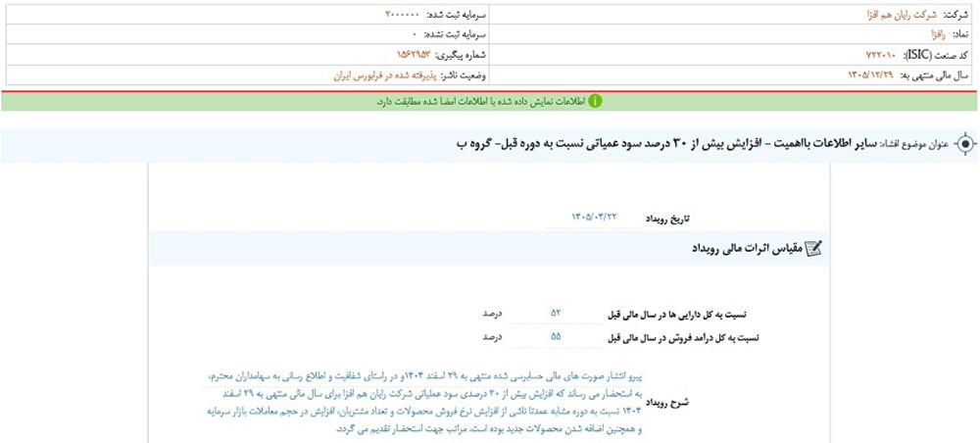
Task: Click the green info icon in the banner
Action: point(595,101)
